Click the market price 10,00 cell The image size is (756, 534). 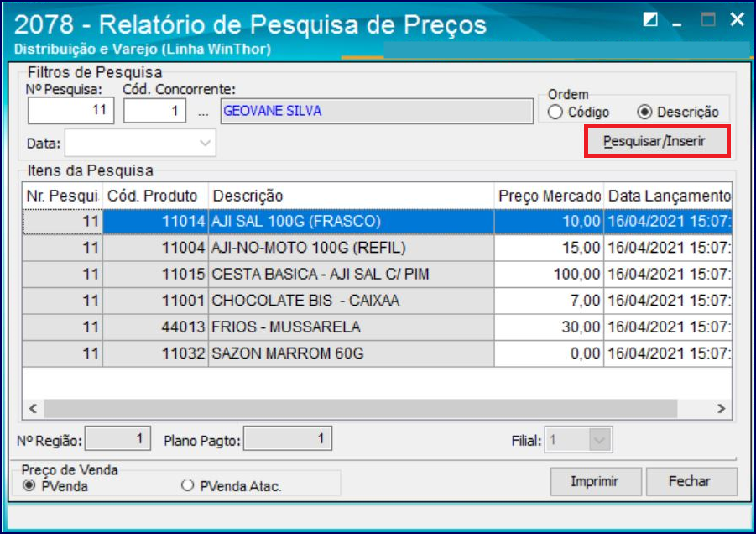coord(549,222)
